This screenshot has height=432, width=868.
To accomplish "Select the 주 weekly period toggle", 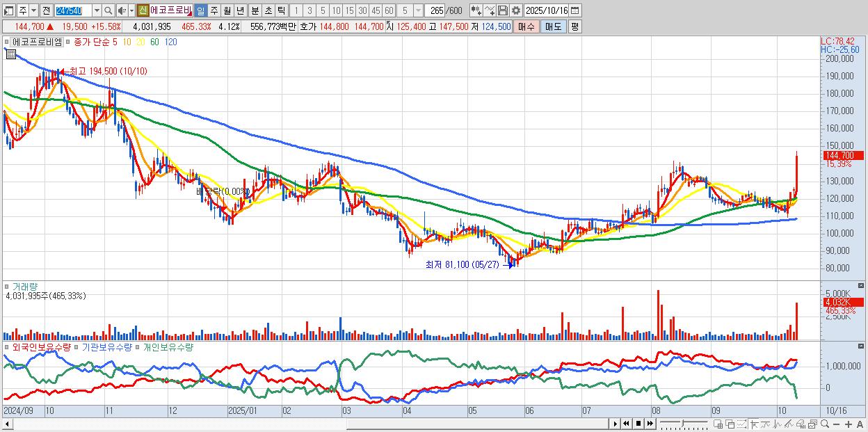I will (x=214, y=10).
